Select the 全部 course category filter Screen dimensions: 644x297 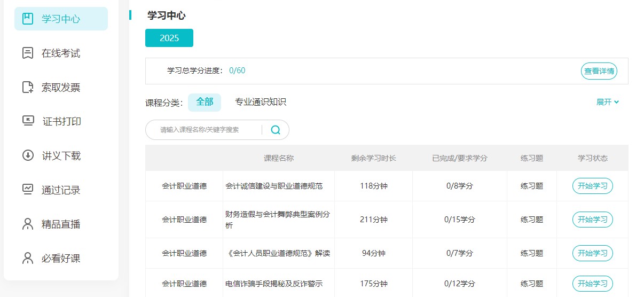click(205, 102)
